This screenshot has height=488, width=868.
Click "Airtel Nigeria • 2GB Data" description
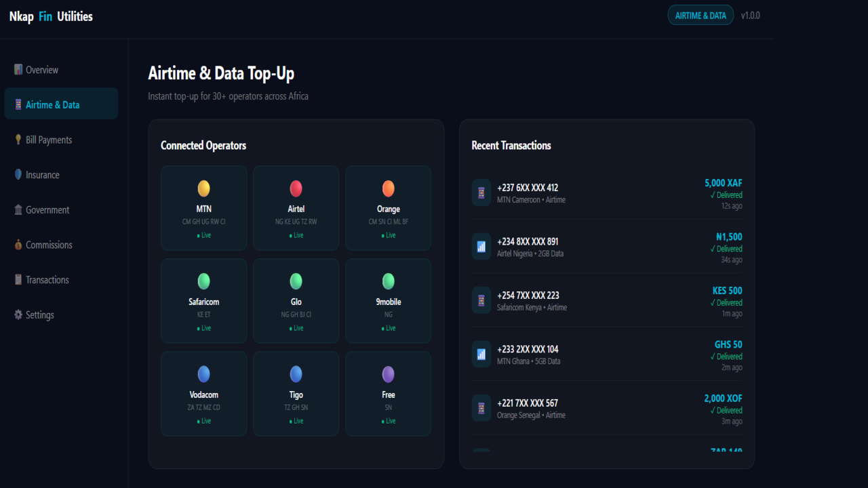click(530, 253)
